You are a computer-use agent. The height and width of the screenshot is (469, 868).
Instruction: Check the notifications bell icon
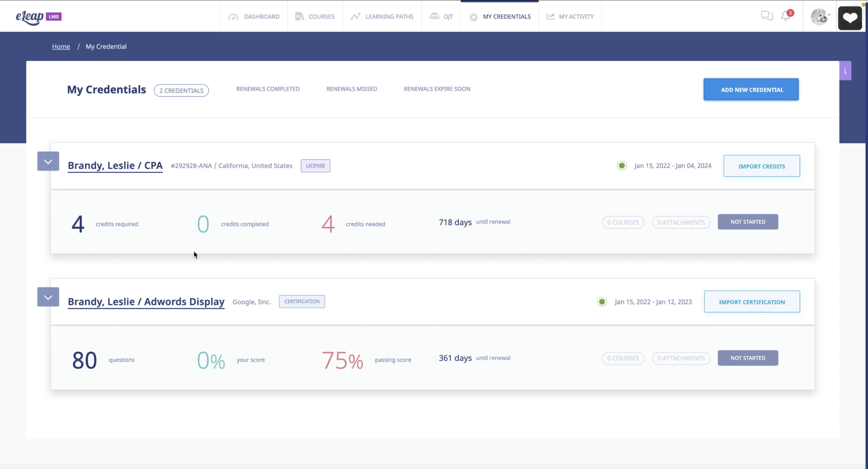786,16
